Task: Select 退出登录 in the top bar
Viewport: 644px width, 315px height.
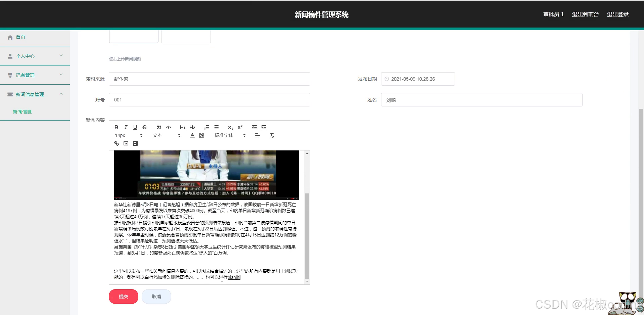Action: click(x=617, y=14)
